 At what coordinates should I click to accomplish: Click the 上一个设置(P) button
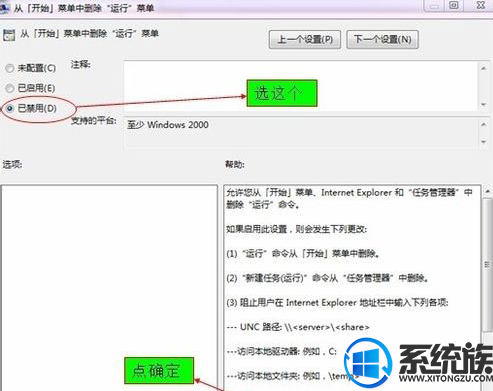pyautogui.click(x=305, y=40)
